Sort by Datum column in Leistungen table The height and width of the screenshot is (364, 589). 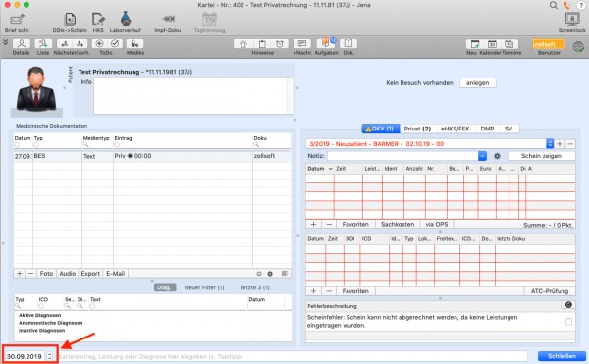click(x=320, y=169)
